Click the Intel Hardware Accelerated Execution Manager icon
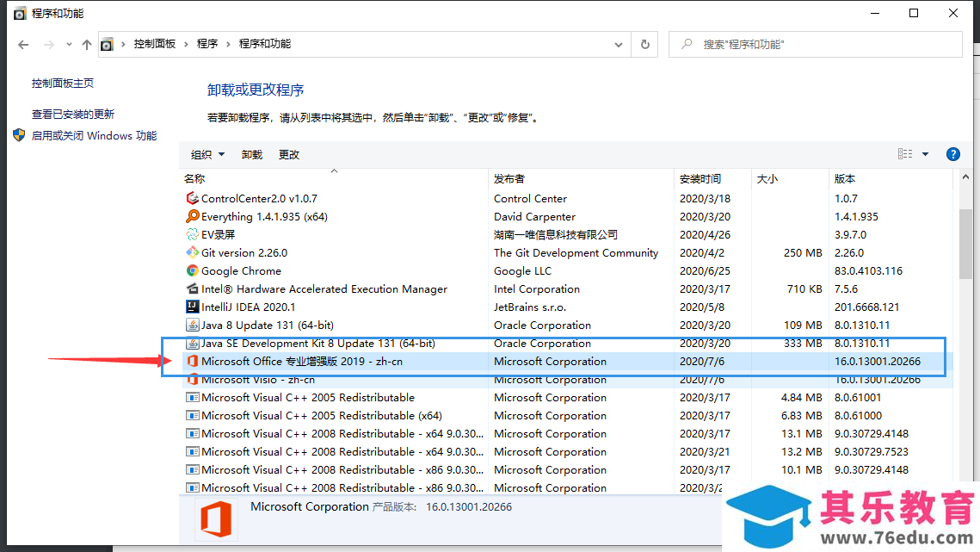 pos(193,289)
